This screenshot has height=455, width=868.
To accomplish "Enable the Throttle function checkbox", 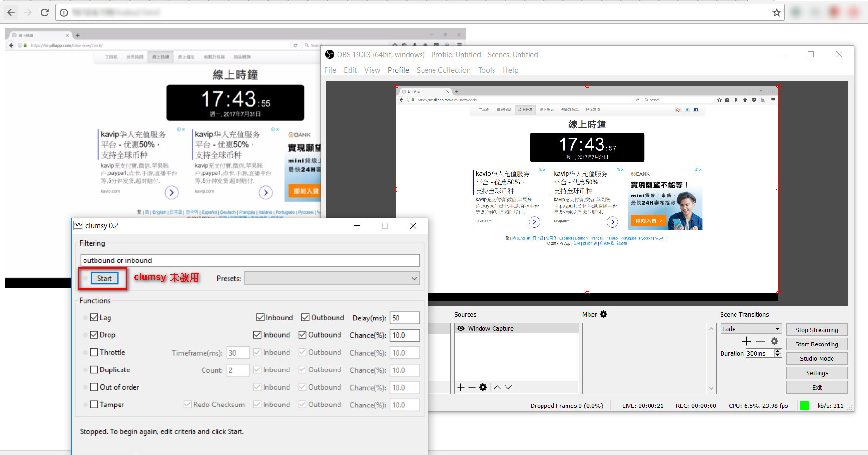I will pyautogui.click(x=94, y=352).
